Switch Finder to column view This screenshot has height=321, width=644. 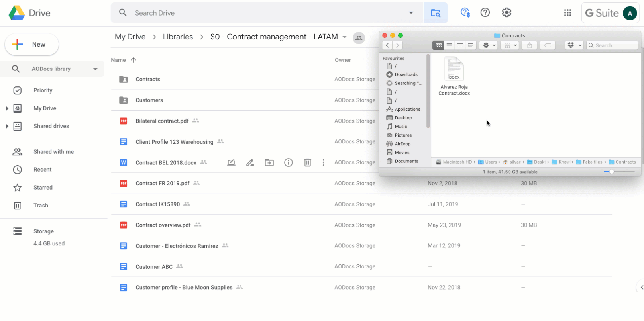460,45
